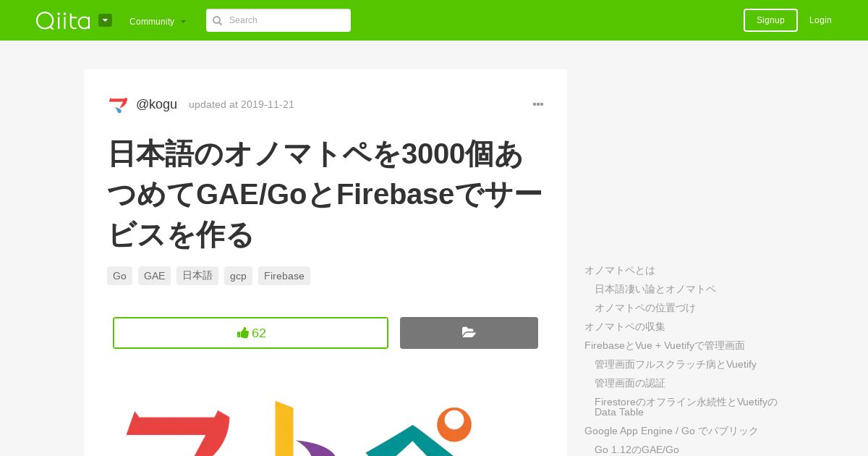This screenshot has height=456, width=868.
Task: Jump to Go 1.12のGAE/Go section
Action: tap(637, 449)
